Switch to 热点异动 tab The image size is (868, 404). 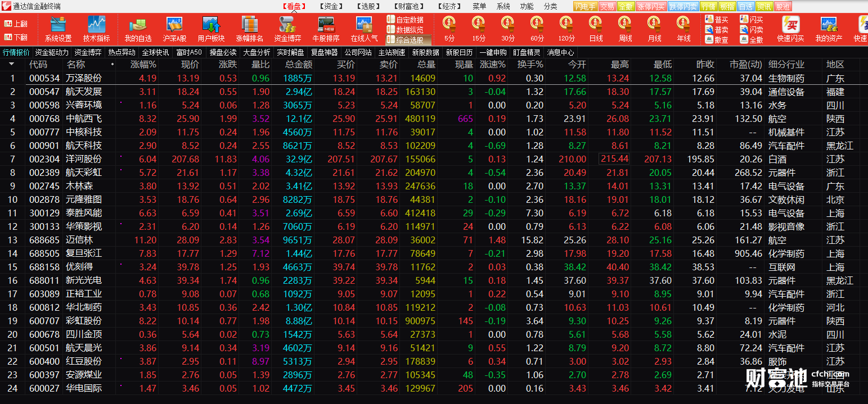click(x=122, y=52)
